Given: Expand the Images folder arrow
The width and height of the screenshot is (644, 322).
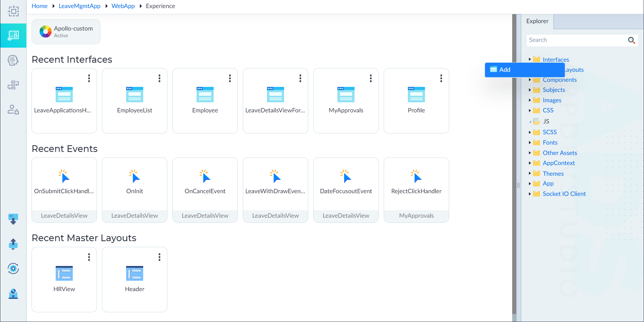Looking at the screenshot, I should click(x=530, y=100).
